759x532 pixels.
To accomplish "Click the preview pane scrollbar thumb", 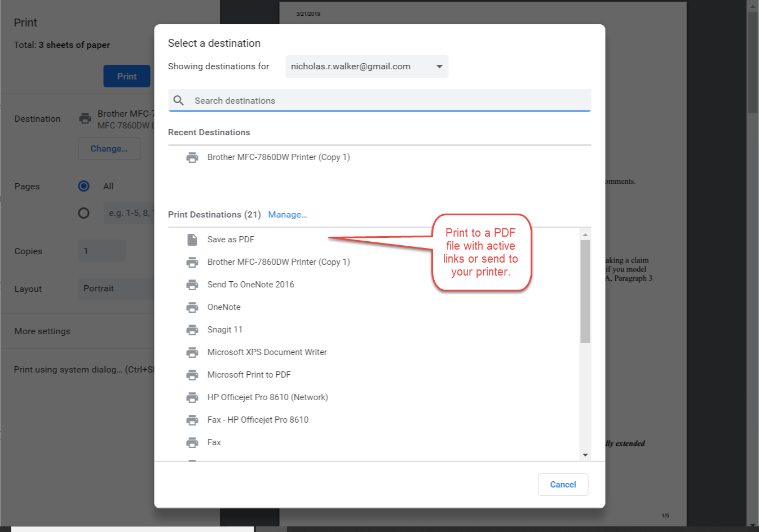I will click(753, 62).
